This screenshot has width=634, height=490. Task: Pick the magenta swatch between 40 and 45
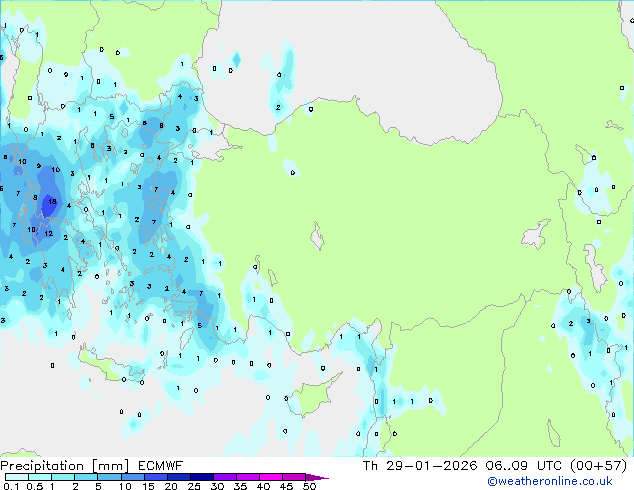[271, 477]
